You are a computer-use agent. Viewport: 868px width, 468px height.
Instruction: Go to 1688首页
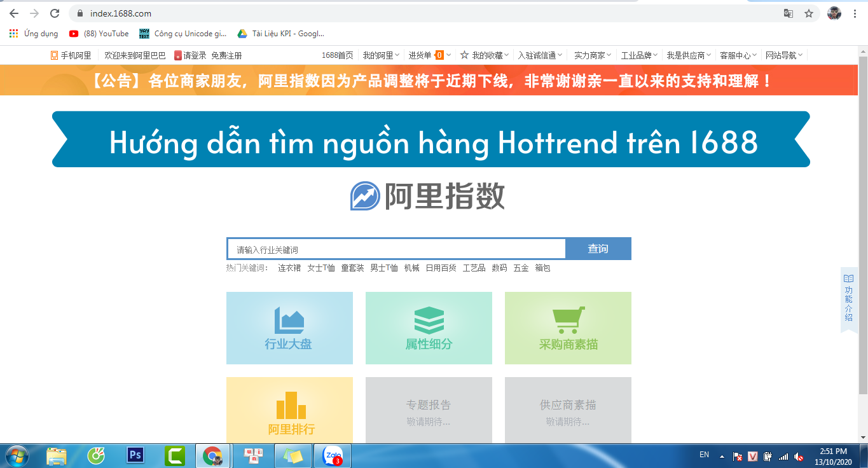coord(338,55)
